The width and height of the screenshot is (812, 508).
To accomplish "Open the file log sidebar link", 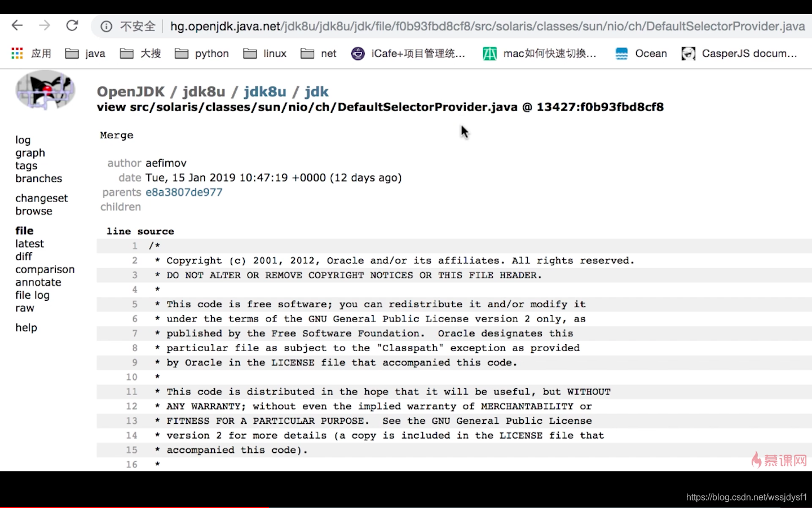I will click(33, 295).
